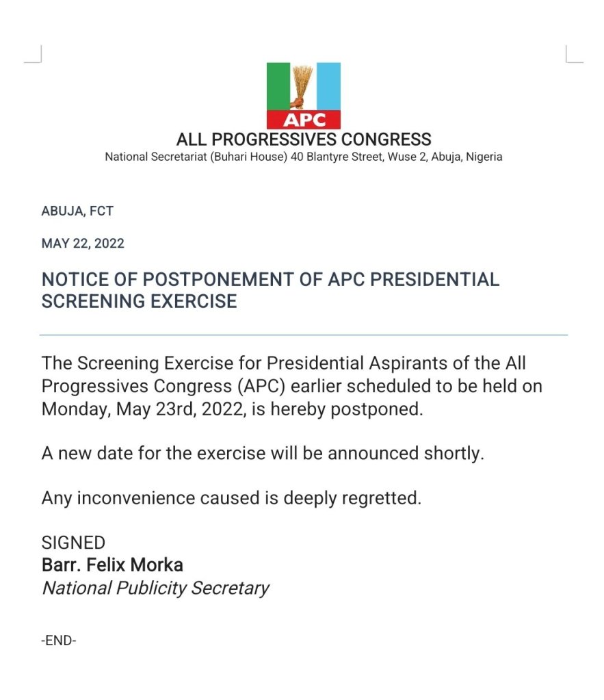Click the 'Any inconvenience caused' sentence

[231, 498]
